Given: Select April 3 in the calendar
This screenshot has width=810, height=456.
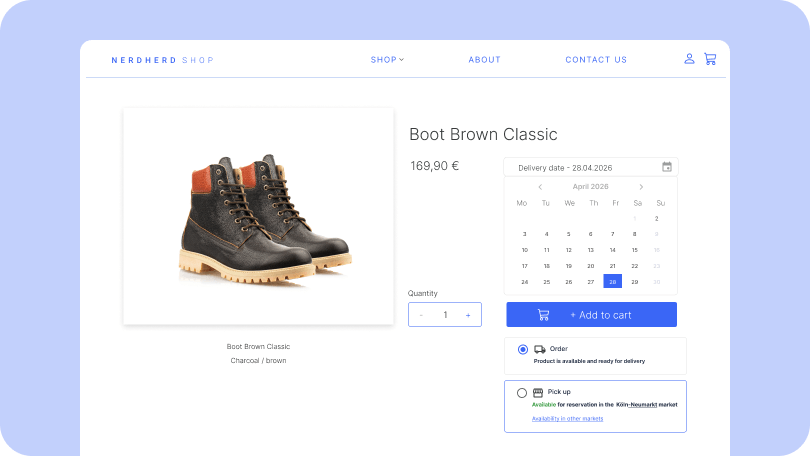Looking at the screenshot, I should [x=524, y=234].
